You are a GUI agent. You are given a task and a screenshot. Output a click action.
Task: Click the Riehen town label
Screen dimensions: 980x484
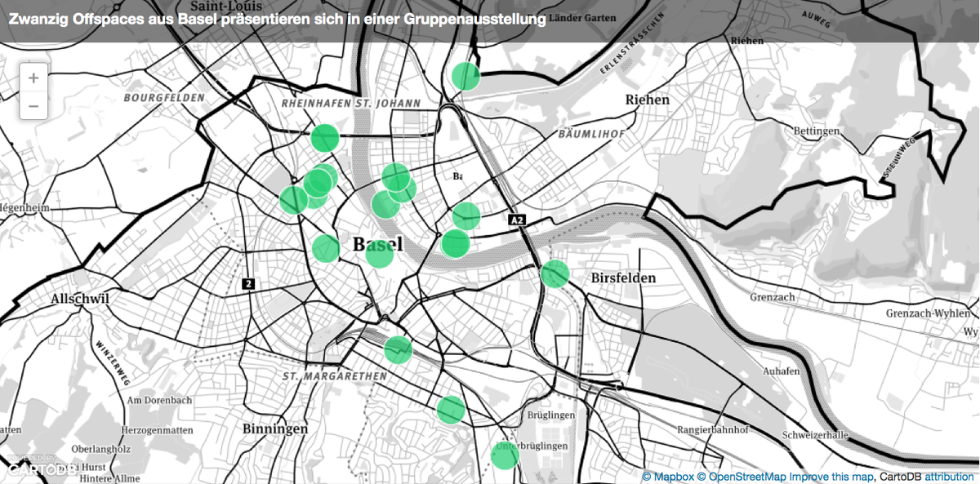point(647,100)
